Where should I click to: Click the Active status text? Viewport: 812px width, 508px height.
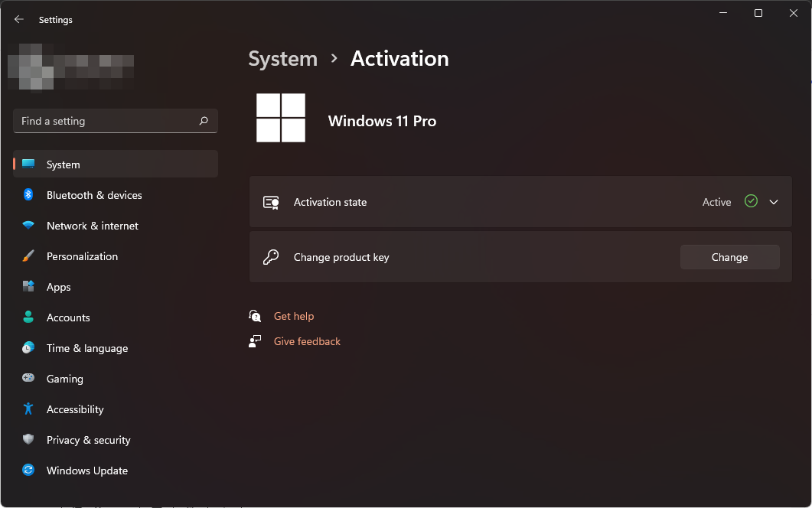point(716,202)
